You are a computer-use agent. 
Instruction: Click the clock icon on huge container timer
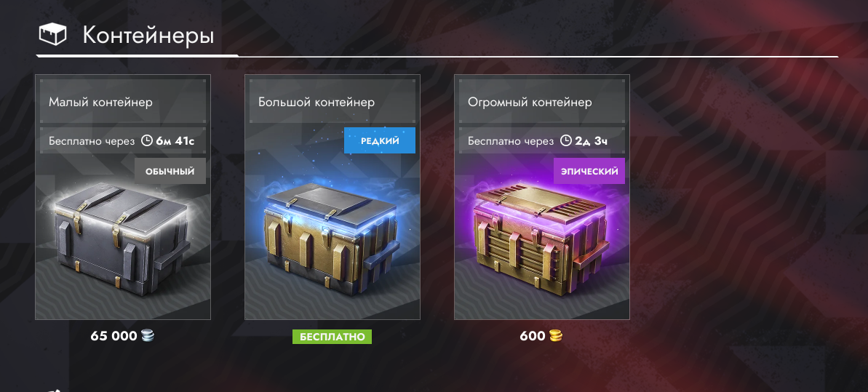pyautogui.click(x=566, y=140)
